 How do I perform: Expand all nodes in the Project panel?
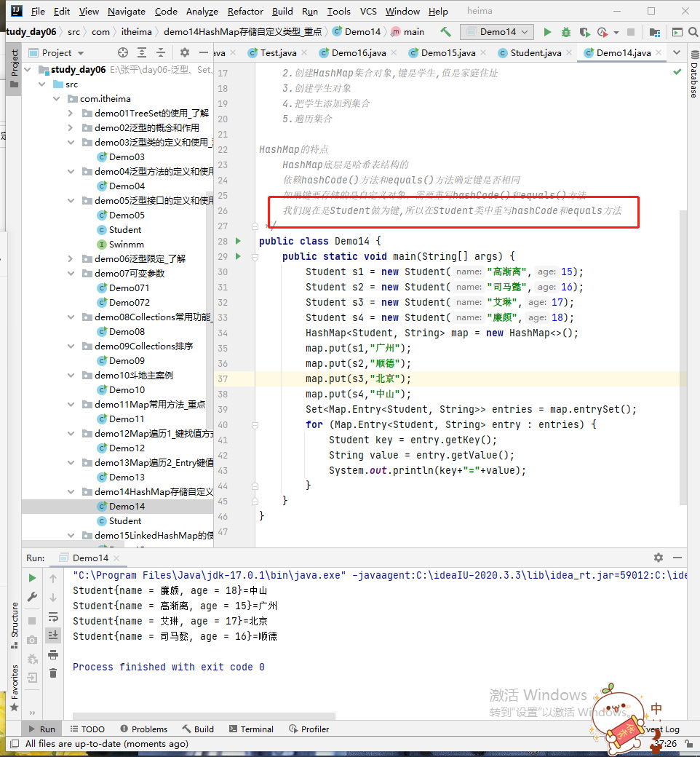pyautogui.click(x=142, y=52)
